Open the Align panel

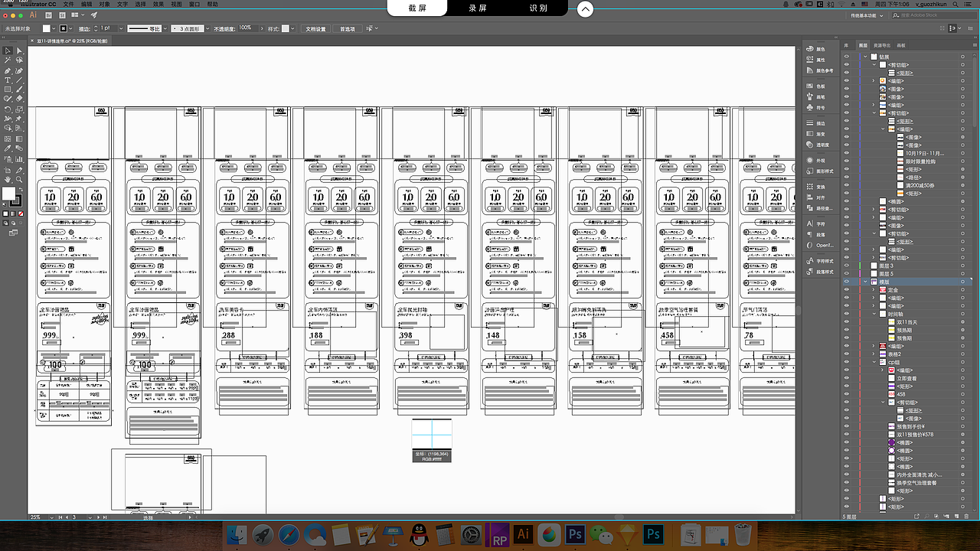(816, 197)
